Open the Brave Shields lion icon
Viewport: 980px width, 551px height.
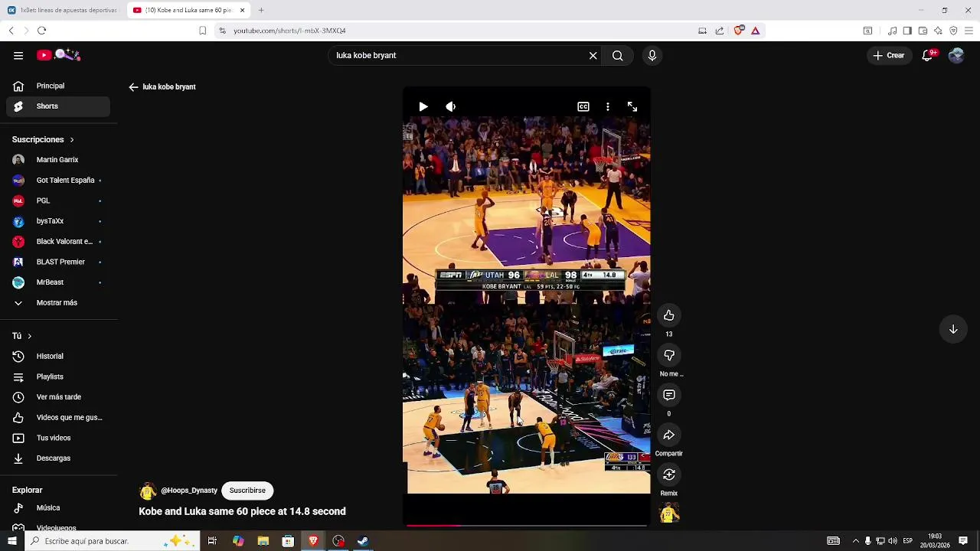click(x=738, y=31)
